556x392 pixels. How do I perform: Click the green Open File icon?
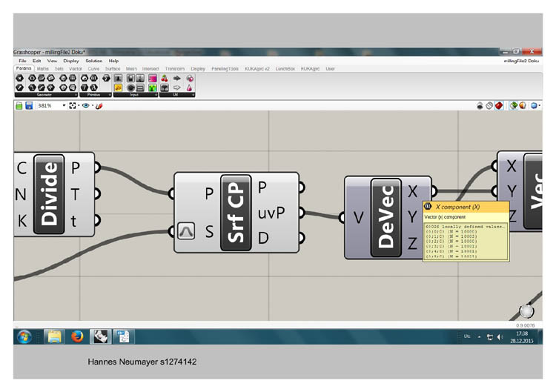click(19, 106)
